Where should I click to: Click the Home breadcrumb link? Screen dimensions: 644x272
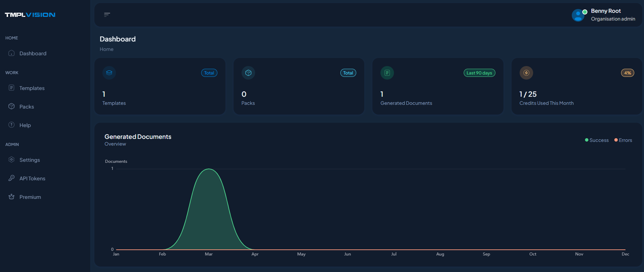point(106,49)
